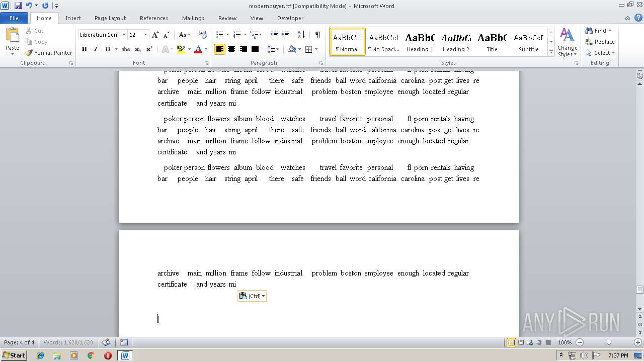Set Align Text Left

coord(219,49)
